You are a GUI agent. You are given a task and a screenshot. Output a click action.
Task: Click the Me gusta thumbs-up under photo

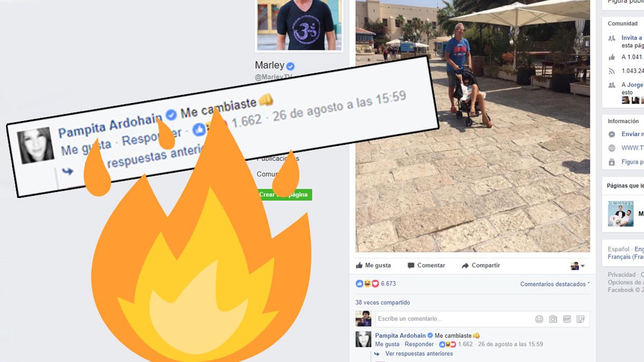point(374,265)
